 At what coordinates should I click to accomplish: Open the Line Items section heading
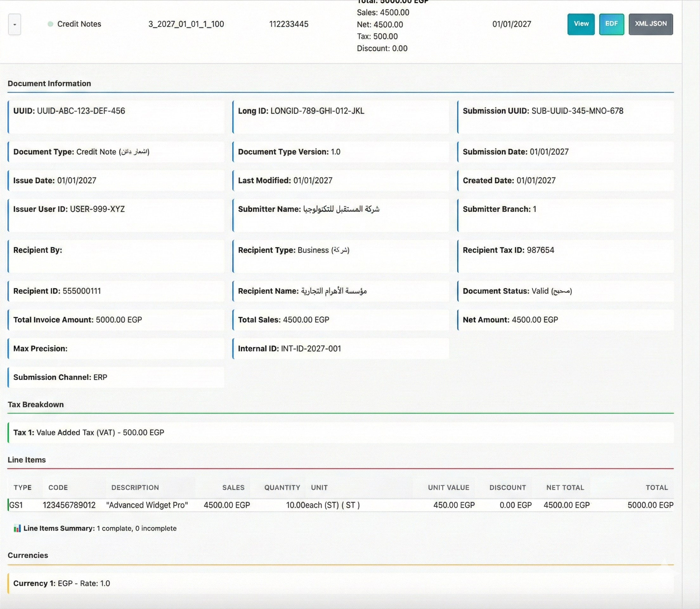pos(27,460)
